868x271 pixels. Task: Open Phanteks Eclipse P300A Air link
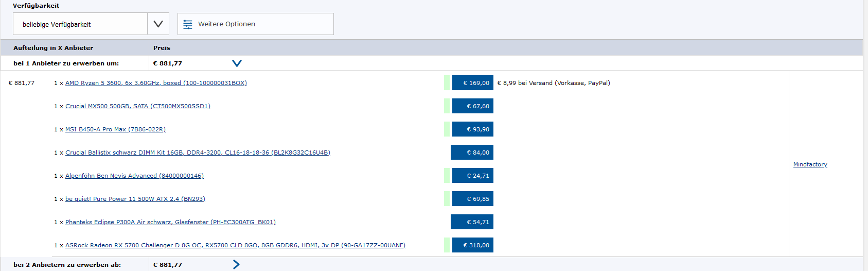click(x=170, y=222)
